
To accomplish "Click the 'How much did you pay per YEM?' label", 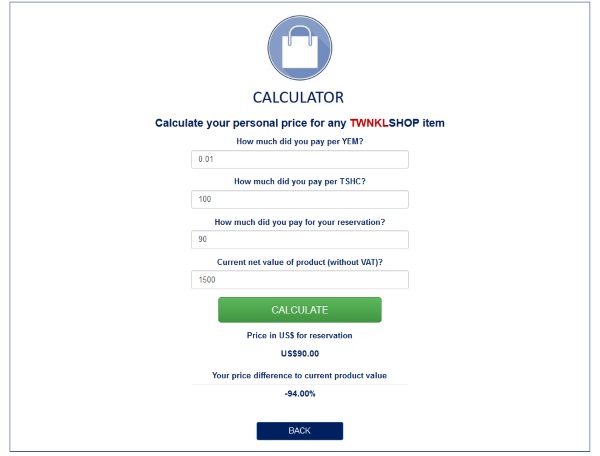I will point(300,142).
